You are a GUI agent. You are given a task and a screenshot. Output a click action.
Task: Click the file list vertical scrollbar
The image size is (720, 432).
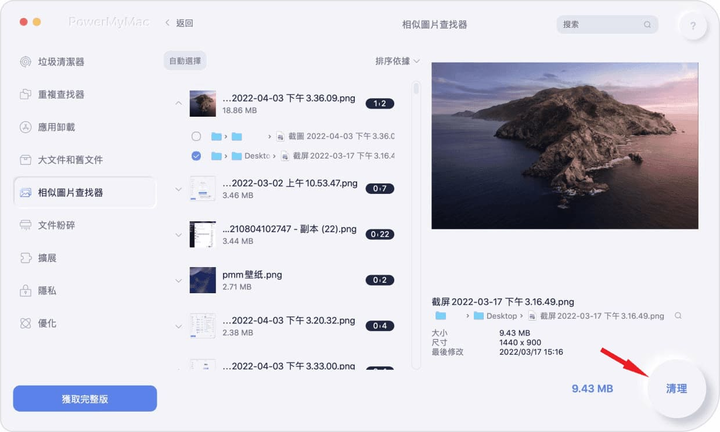point(416,225)
